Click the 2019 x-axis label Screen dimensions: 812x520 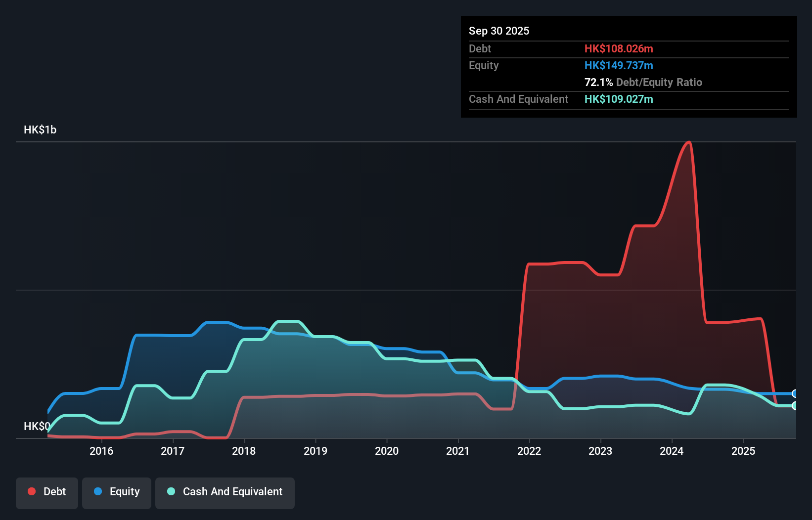(316, 451)
